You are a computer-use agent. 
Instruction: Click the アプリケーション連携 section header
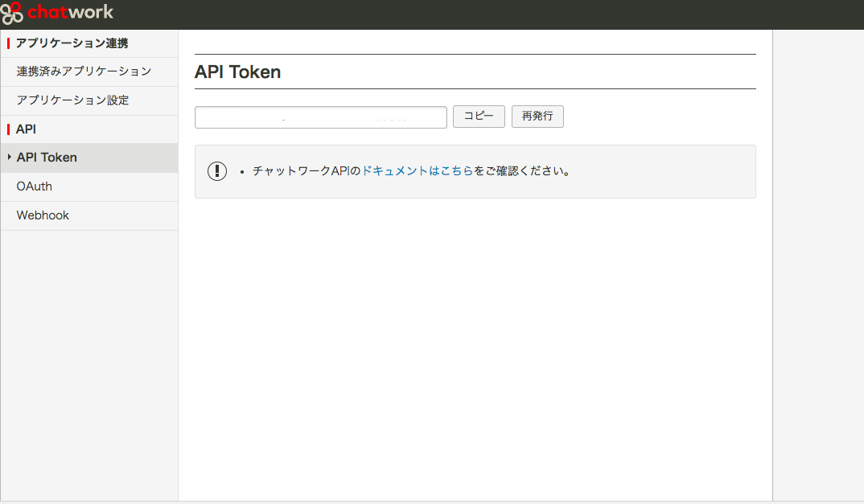72,43
